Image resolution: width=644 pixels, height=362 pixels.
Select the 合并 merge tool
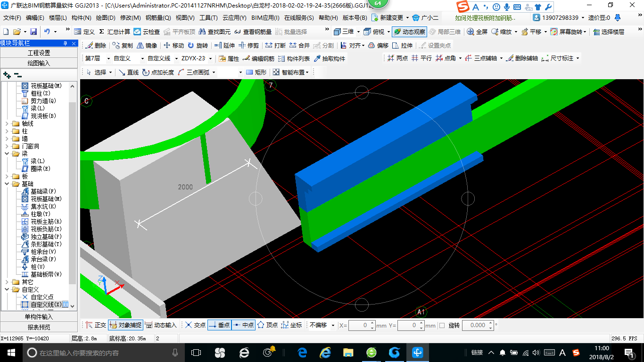299,45
